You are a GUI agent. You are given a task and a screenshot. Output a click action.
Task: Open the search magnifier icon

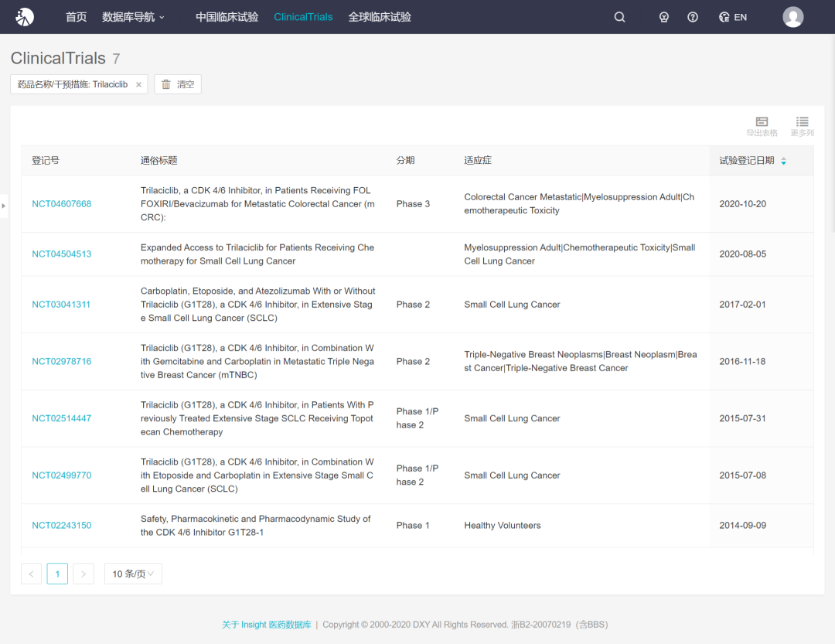[x=619, y=17]
